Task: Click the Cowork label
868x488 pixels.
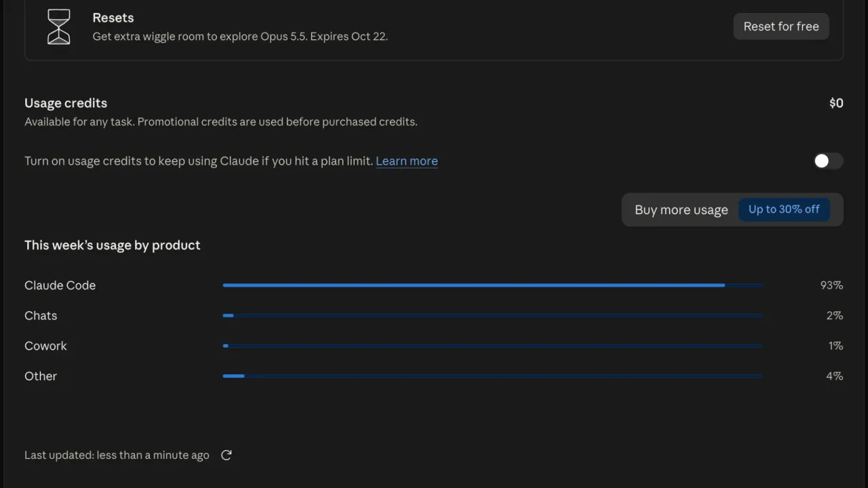Action: (x=45, y=346)
